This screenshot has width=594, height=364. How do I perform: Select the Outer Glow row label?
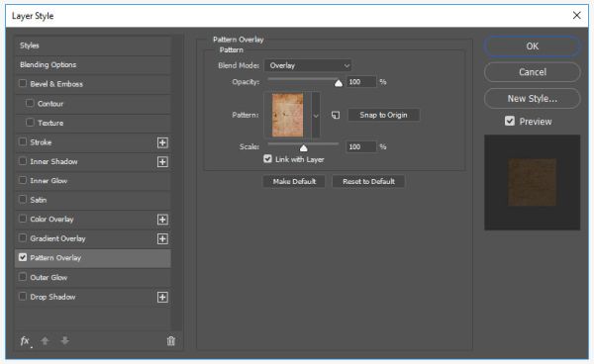(49, 278)
